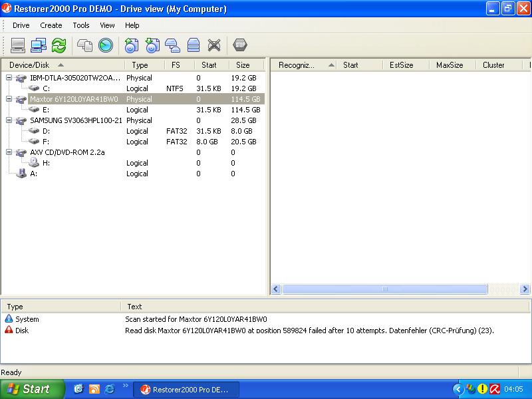Collapse the Maxtor 6Y120L0 drive node

(x=9, y=99)
